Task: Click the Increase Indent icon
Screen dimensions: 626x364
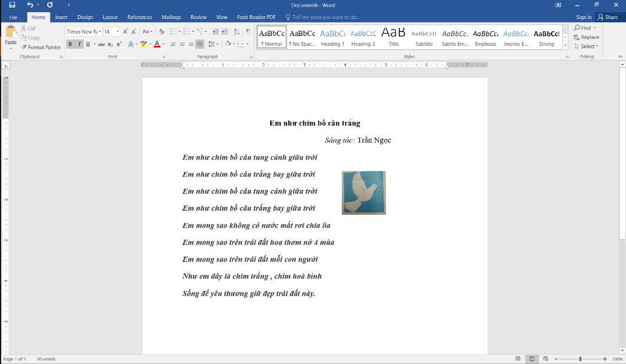Action: tap(224, 32)
